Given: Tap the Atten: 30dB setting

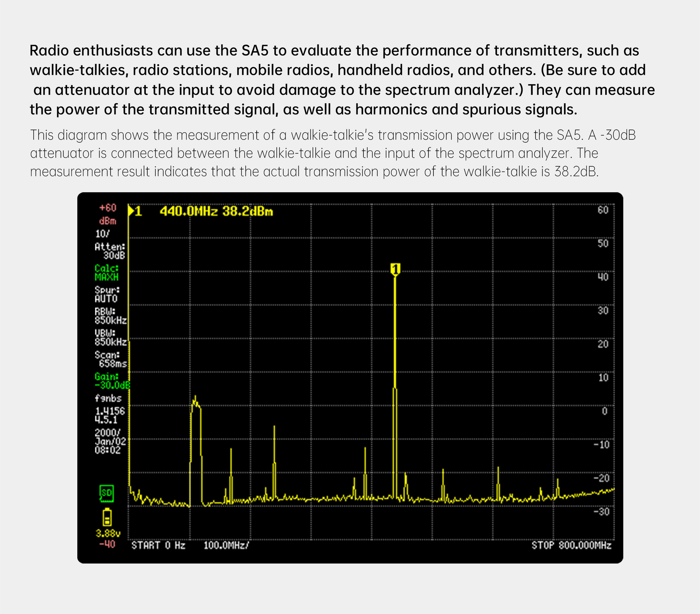Looking at the screenshot, I should point(110,251).
